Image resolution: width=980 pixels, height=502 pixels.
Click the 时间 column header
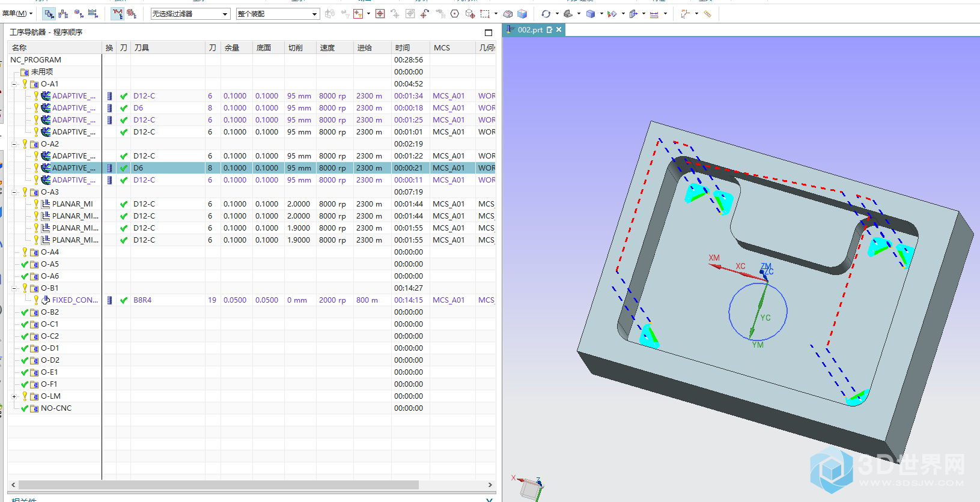click(410, 47)
